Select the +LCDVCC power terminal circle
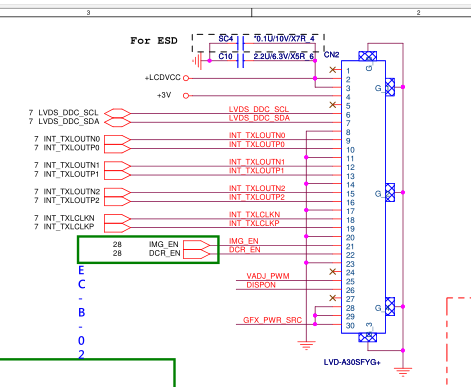 tap(186, 78)
